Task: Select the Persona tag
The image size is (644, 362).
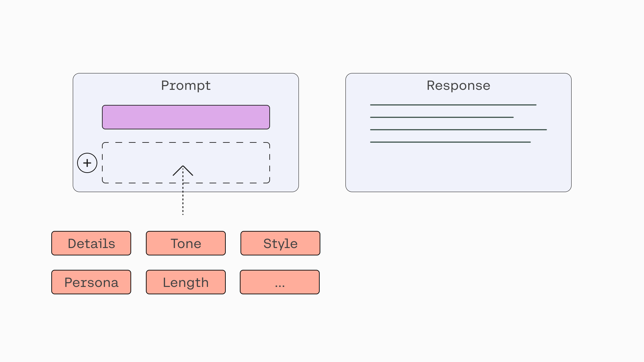Action: pos(91,282)
